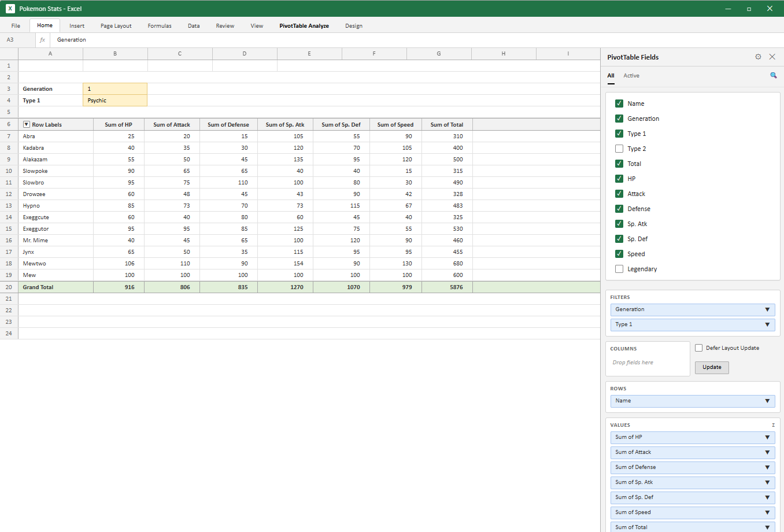Search fields with magnifier icon
The image size is (784, 532).
tap(773, 75)
